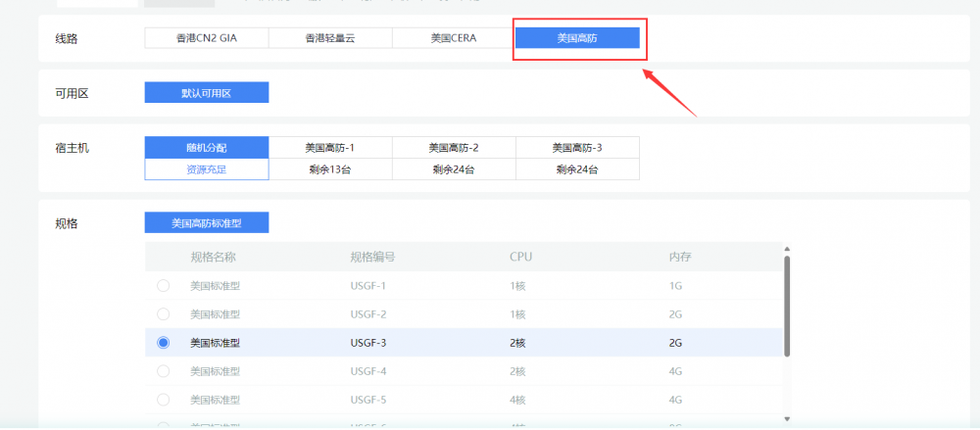980x430 pixels.
Task: Pick the USGF-5 4核 radio button
Action: 163,400
